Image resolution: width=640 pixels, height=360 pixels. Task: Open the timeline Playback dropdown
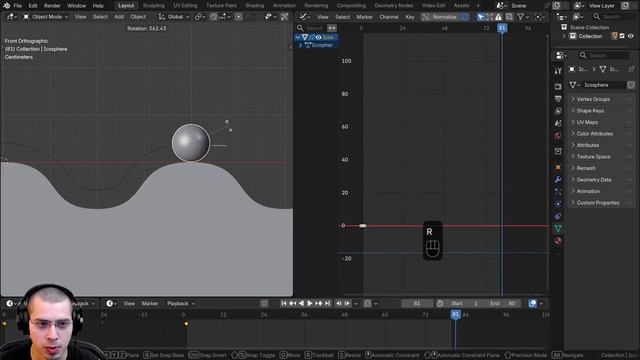click(181, 303)
